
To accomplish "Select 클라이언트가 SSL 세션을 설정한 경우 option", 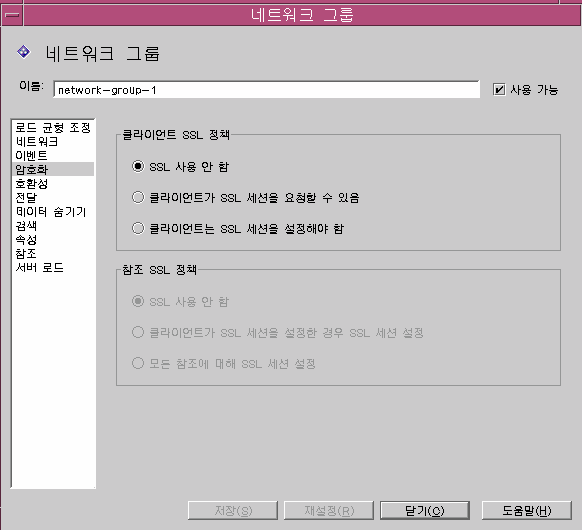I will pos(138,332).
